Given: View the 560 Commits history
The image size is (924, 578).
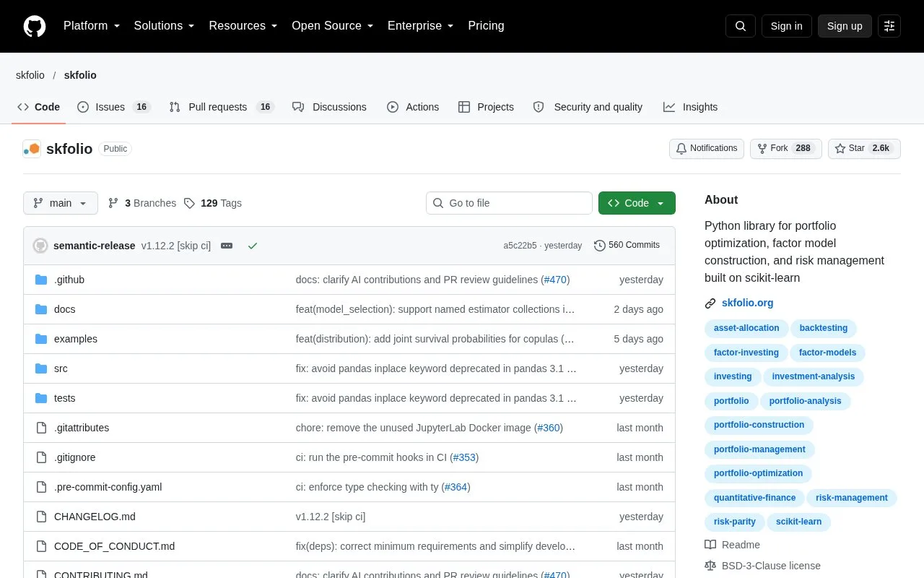Looking at the screenshot, I should click(x=627, y=246).
